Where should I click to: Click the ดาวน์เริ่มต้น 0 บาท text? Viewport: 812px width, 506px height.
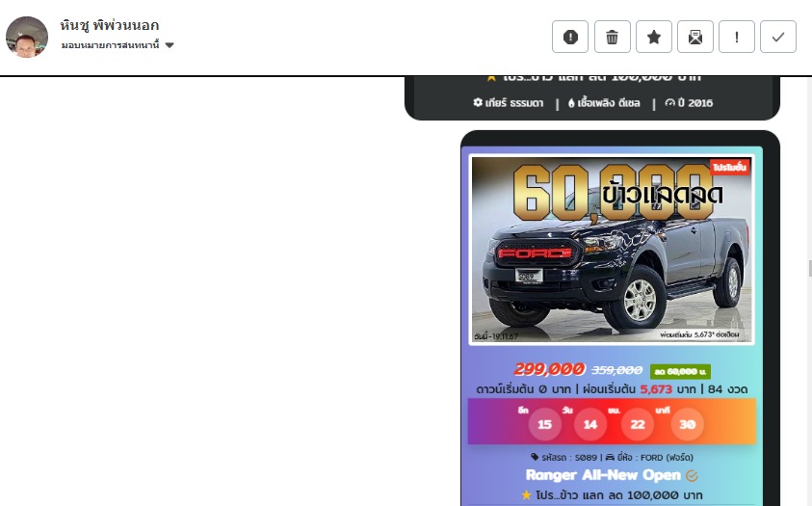524,389
